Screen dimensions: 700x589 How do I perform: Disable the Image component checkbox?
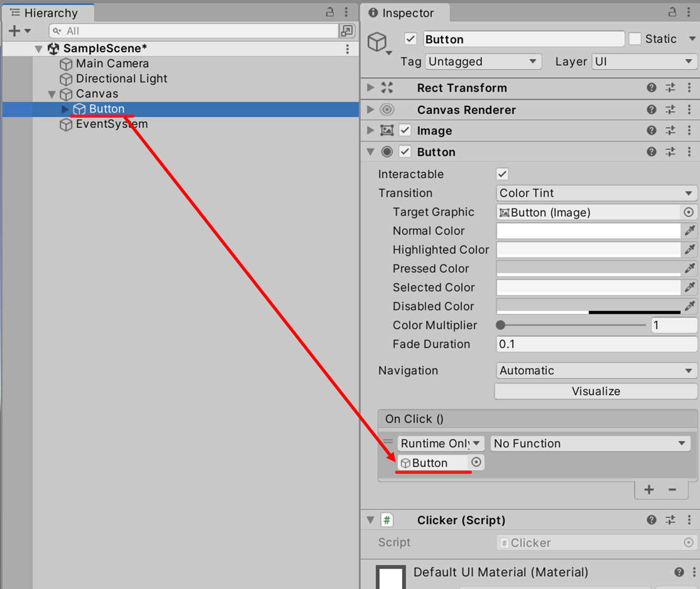405,130
